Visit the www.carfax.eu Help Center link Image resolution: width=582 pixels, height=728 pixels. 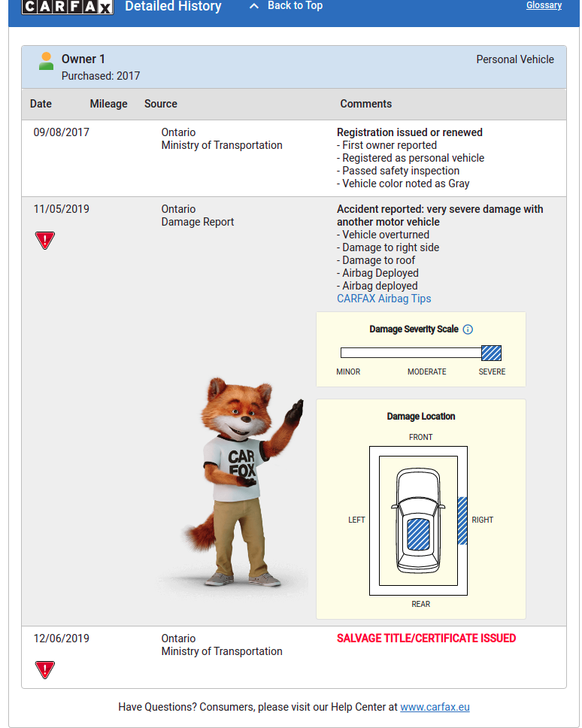435,707
